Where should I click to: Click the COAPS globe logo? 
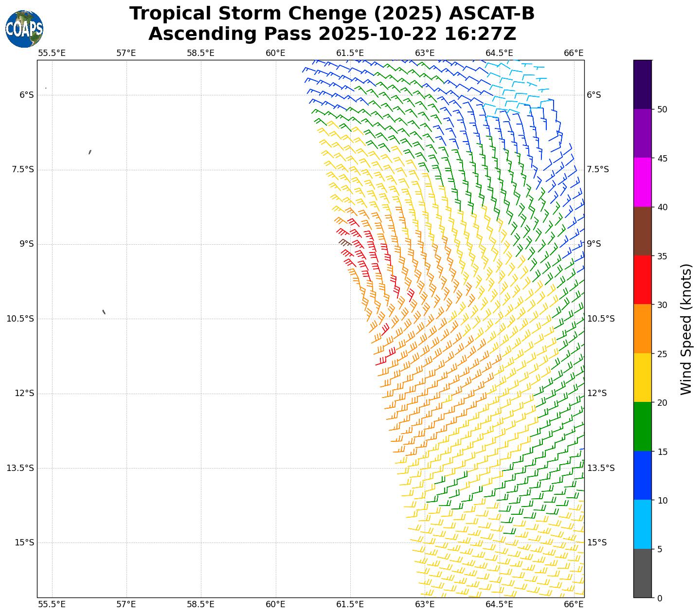(x=24, y=29)
